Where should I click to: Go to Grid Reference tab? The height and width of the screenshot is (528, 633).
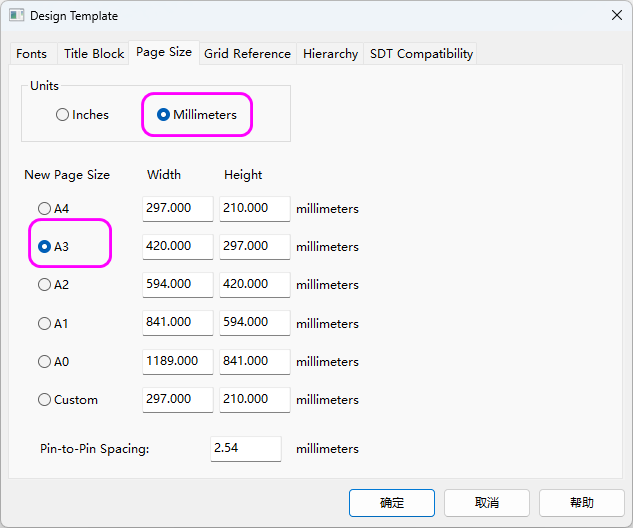(x=247, y=54)
